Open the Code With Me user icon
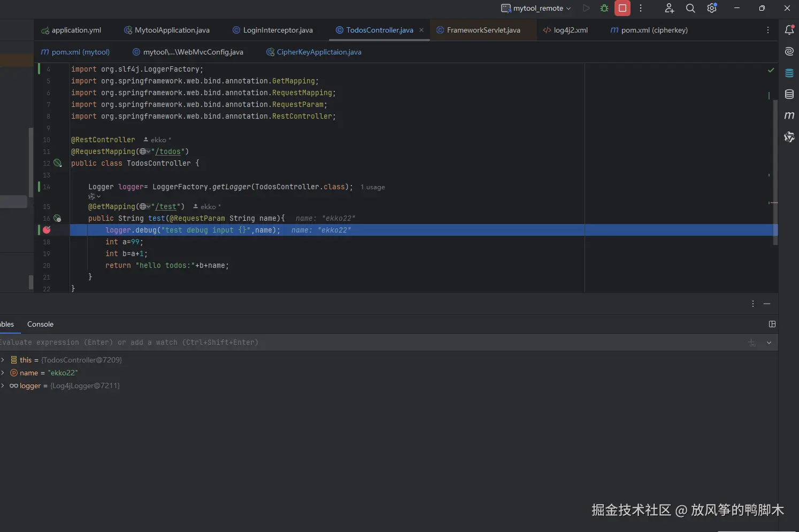799x532 pixels. tap(669, 8)
